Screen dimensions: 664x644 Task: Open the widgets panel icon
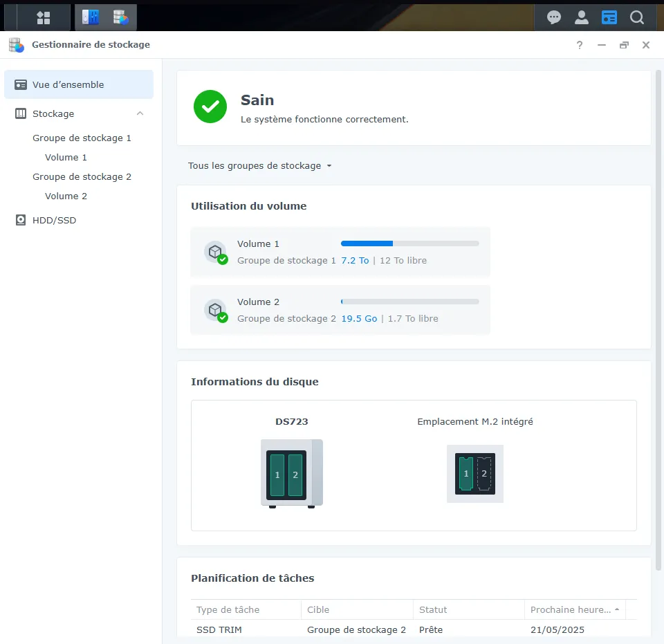coord(609,17)
